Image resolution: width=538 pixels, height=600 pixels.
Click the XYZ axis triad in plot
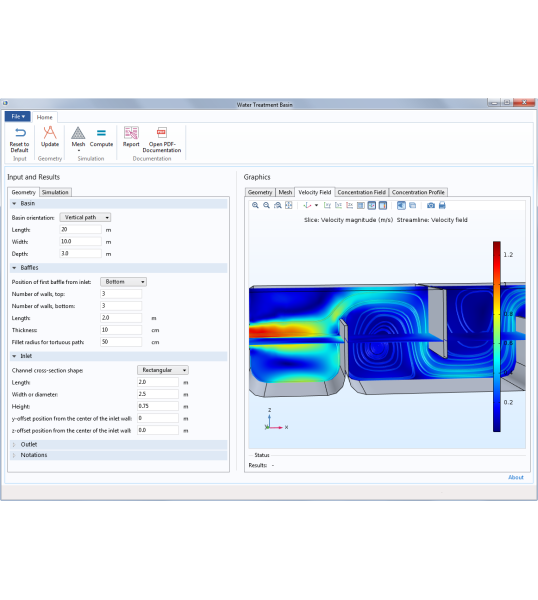coord(276,419)
